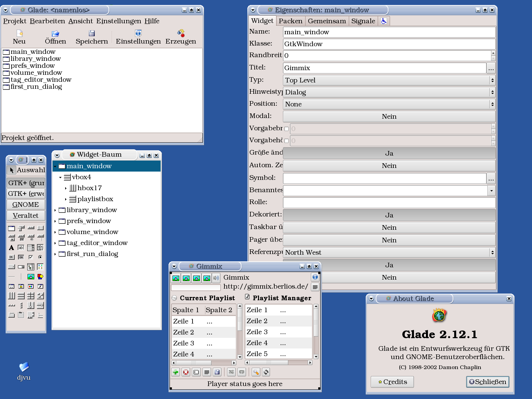Screen dimensions: 532x399
Task: Click the Gimmix progress bar under the icons
Action: (x=196, y=288)
